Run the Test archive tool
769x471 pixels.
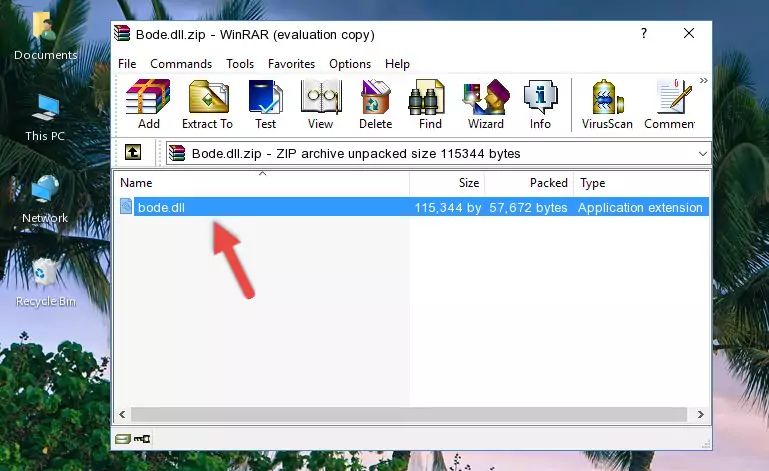coord(265,105)
